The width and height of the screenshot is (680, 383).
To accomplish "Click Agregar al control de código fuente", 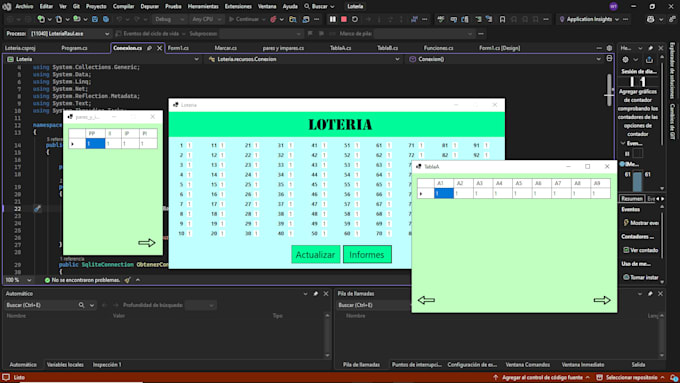I will coord(542,377).
